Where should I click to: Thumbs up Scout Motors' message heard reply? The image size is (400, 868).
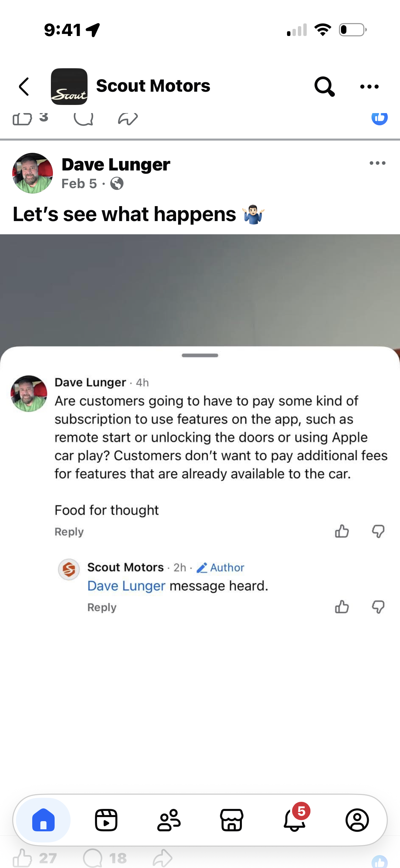click(342, 607)
